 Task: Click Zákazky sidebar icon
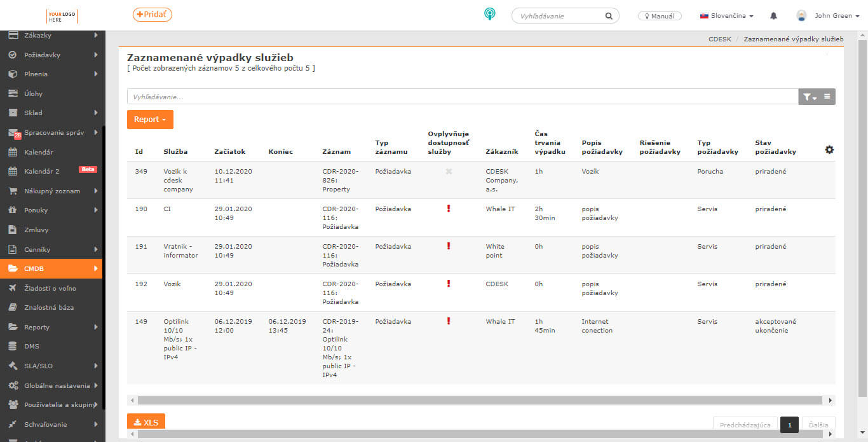click(13, 35)
